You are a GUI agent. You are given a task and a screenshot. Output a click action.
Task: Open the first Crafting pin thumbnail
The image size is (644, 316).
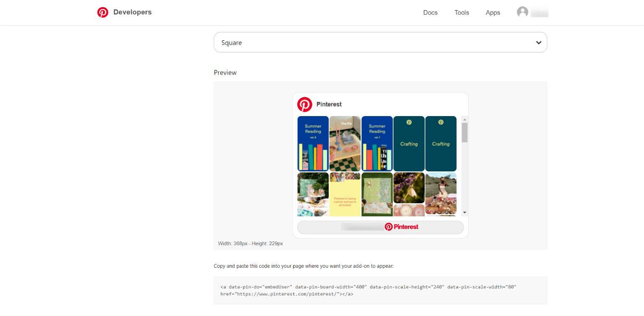point(409,144)
